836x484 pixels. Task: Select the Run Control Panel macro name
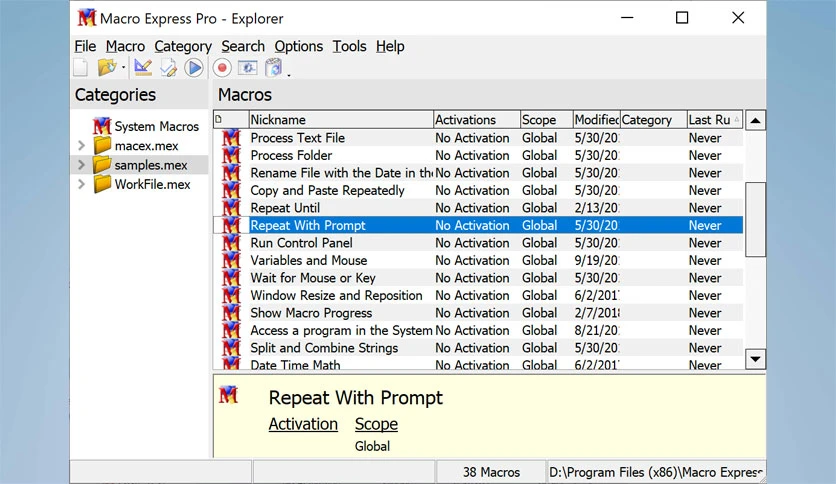(x=301, y=243)
